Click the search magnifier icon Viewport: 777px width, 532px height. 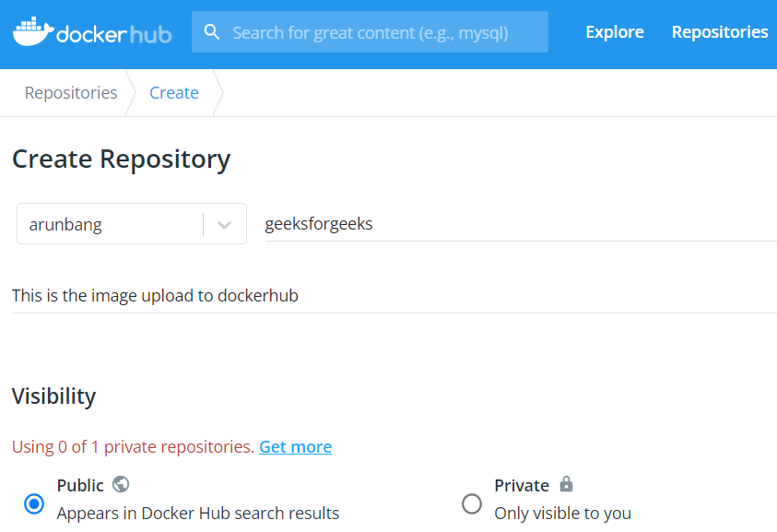tap(212, 31)
